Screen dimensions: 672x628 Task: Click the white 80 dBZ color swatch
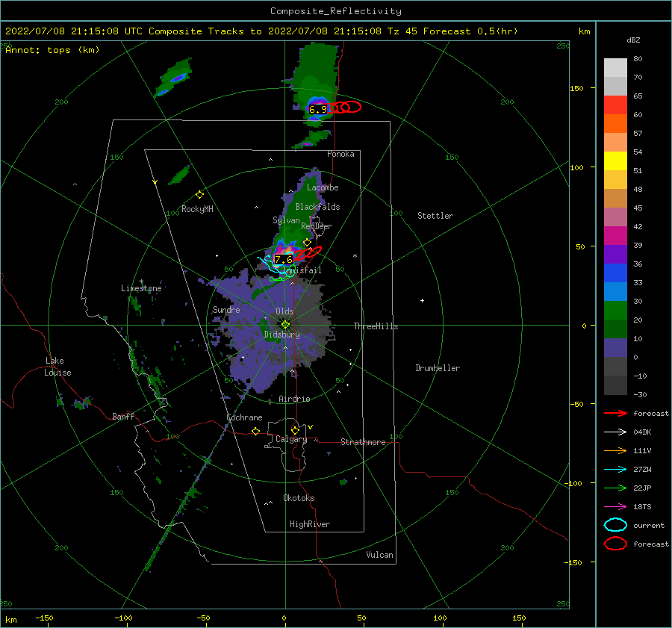pyautogui.click(x=615, y=68)
